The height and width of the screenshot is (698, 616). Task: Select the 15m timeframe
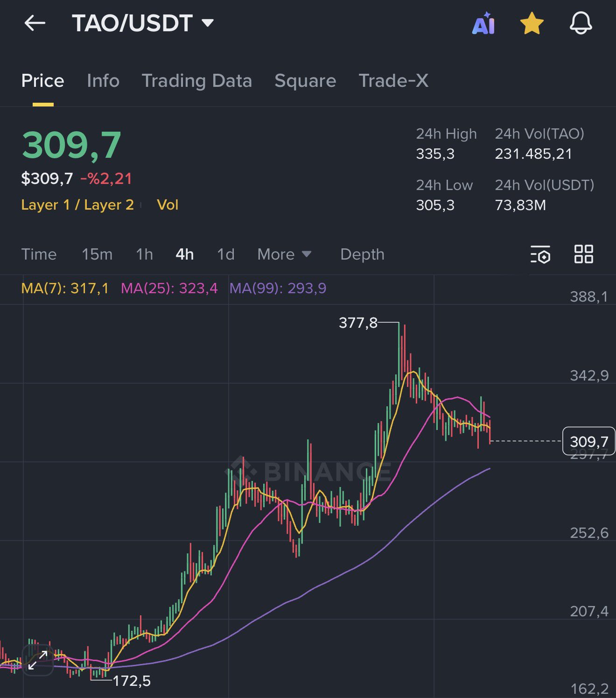pyautogui.click(x=97, y=254)
